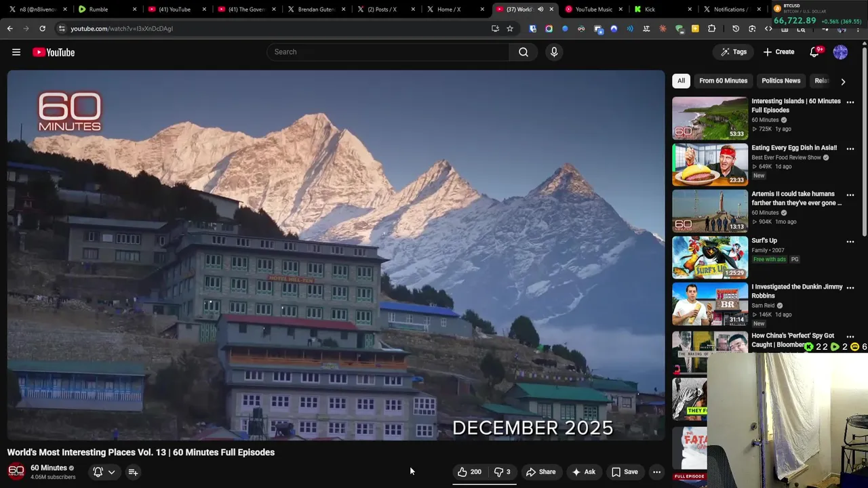Open the Tags extension button
This screenshot has height=488, width=868.
click(734, 52)
